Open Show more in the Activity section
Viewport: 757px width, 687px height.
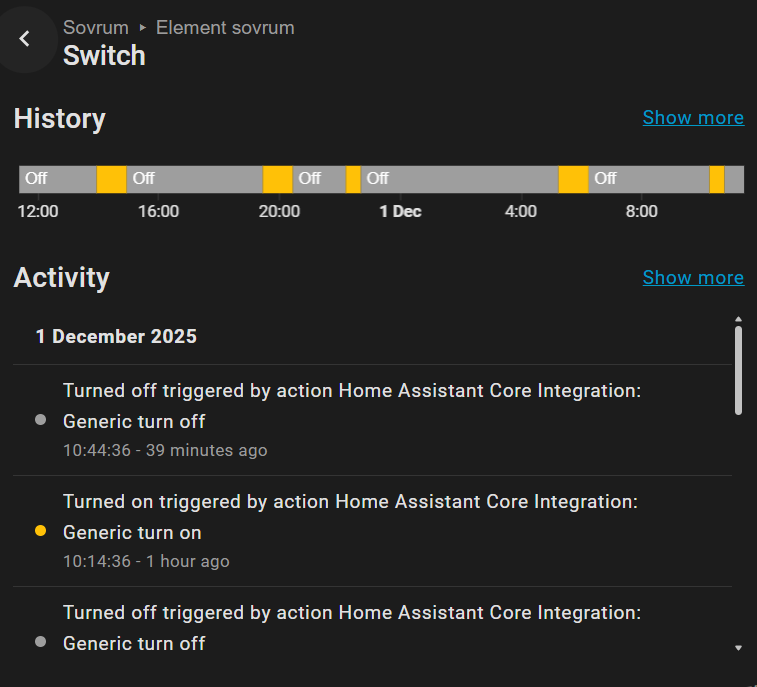[693, 278]
